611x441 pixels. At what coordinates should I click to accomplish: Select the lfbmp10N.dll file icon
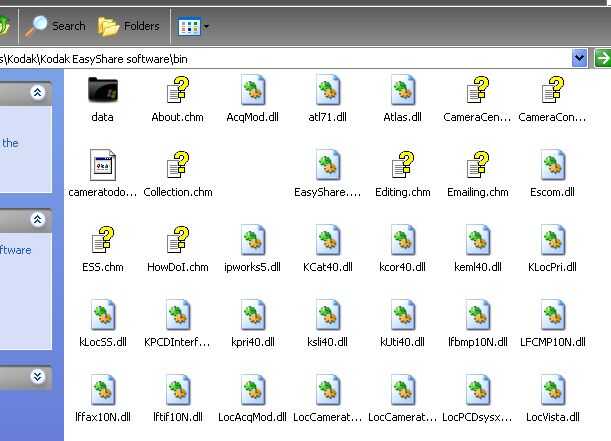[478, 315]
